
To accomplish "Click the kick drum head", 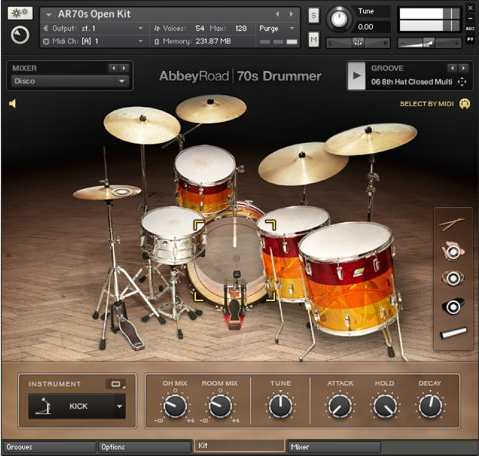I will (x=233, y=258).
